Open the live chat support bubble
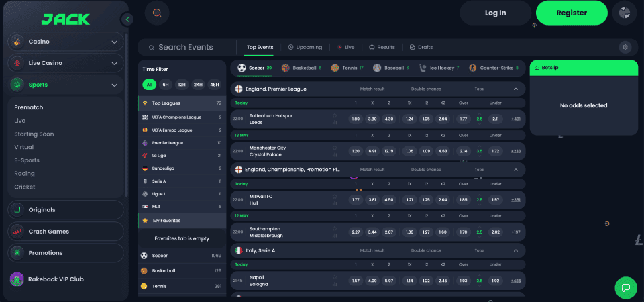 point(626,288)
